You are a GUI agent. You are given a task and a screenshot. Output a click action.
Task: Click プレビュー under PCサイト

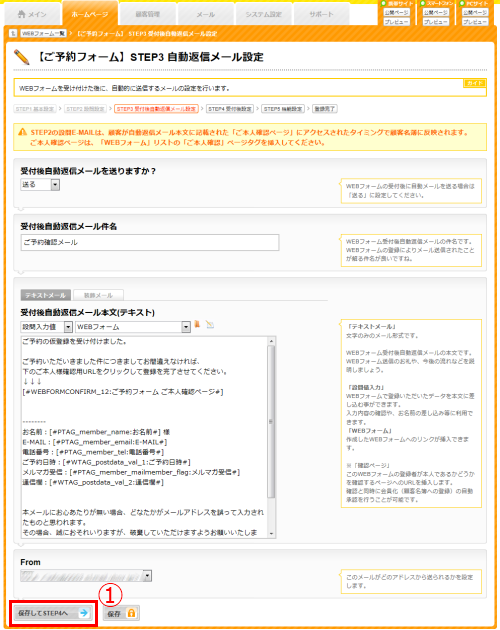(x=475, y=22)
